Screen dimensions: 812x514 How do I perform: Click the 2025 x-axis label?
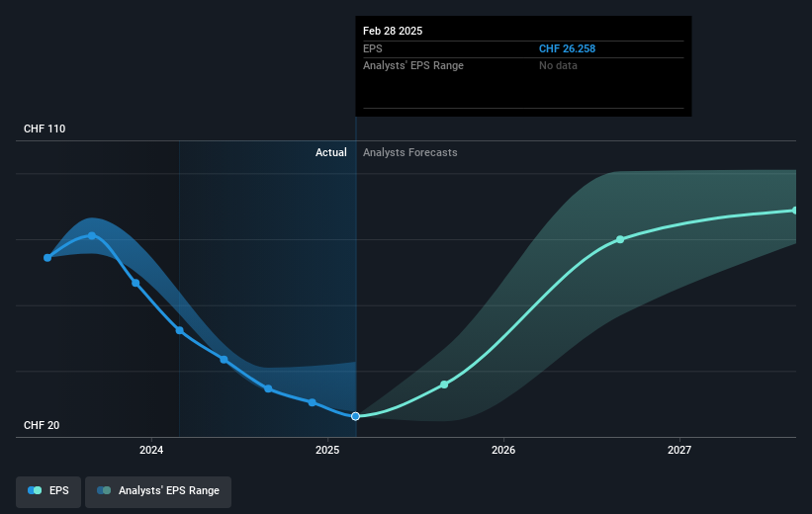(327, 450)
